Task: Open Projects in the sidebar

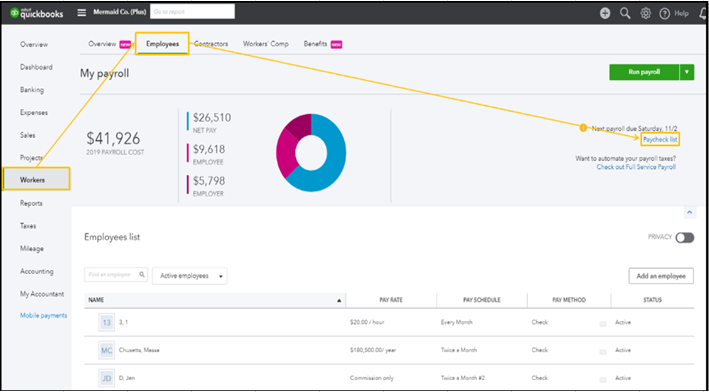Action: pyautogui.click(x=31, y=158)
